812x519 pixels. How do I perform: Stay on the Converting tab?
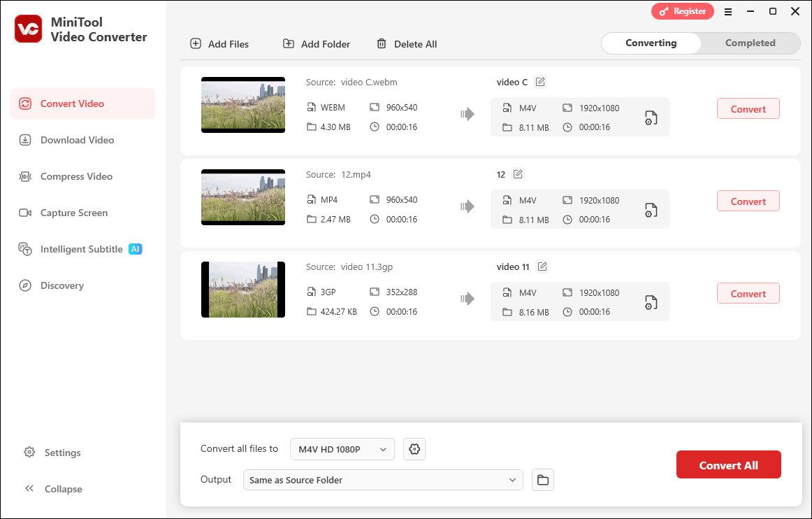(651, 43)
